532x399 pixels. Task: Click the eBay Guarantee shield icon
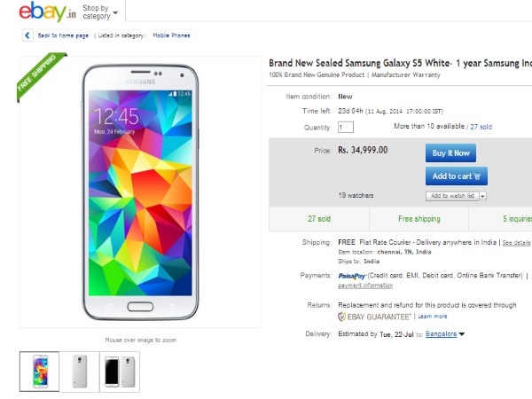(x=342, y=316)
